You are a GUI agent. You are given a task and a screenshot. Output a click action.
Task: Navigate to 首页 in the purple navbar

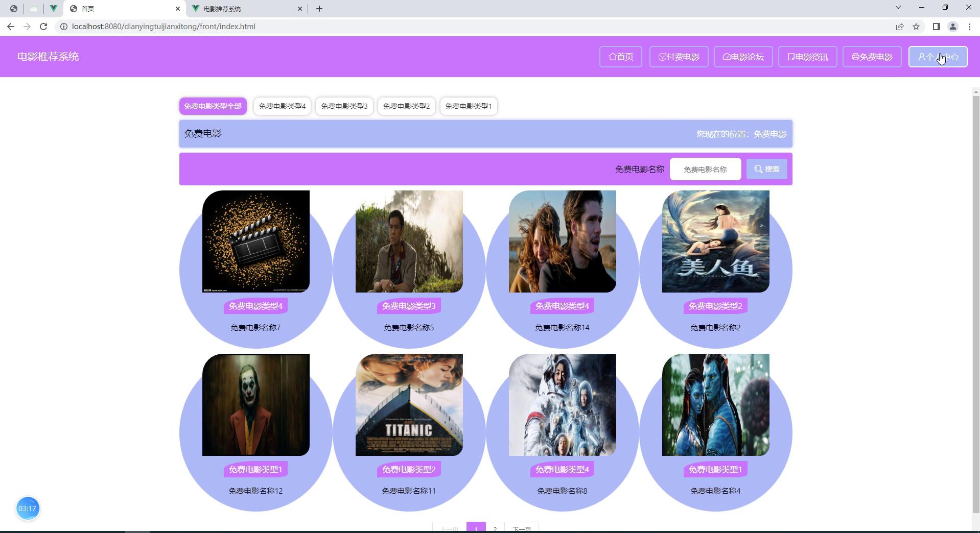[621, 57]
